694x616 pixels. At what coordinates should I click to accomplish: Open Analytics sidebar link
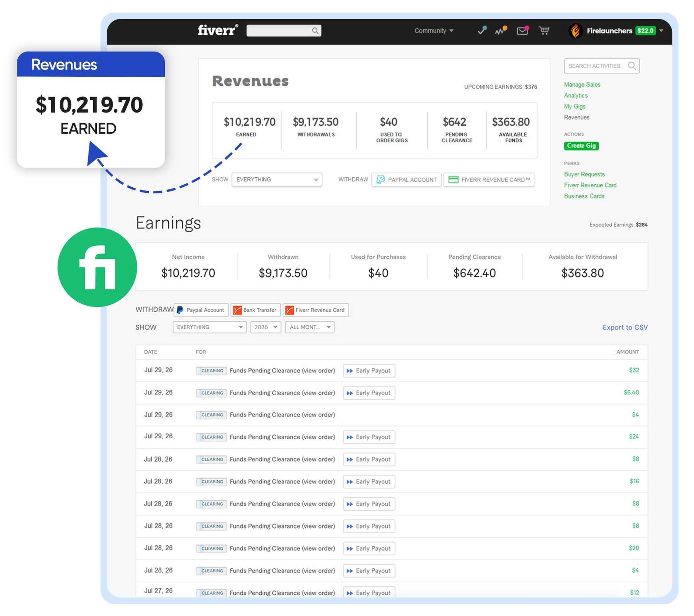pos(576,95)
